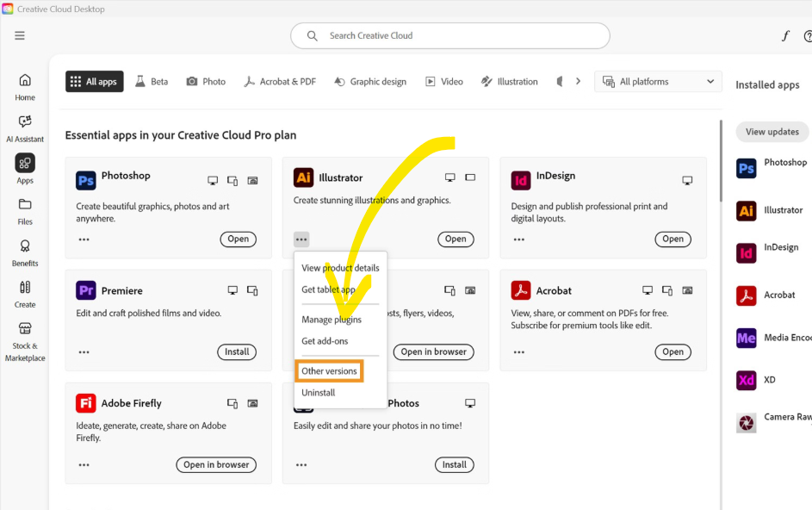
Task: Open Photoshop with its Open button
Action: point(239,239)
